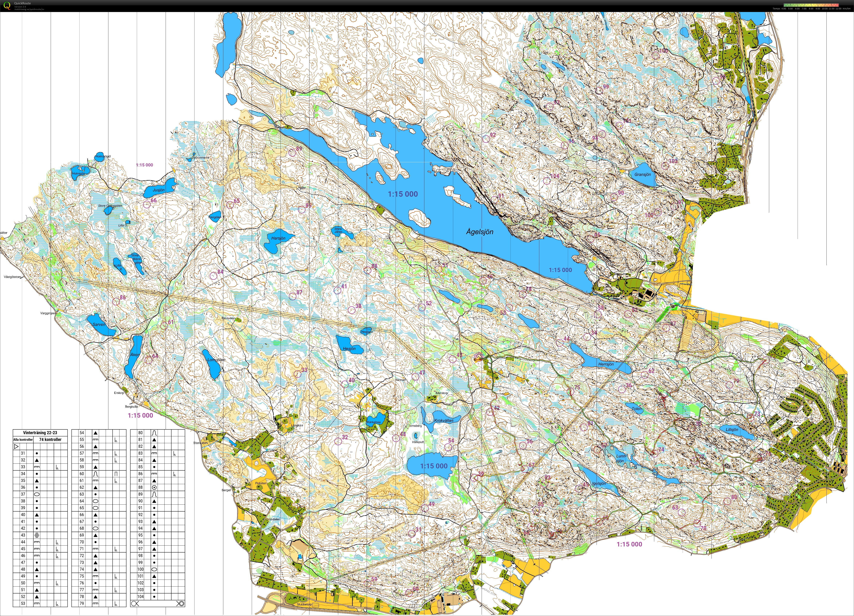Viewport: 854px width, 616px height.
Task: Click the 'Vinterträning 22-23' table header
Action: tap(40, 433)
